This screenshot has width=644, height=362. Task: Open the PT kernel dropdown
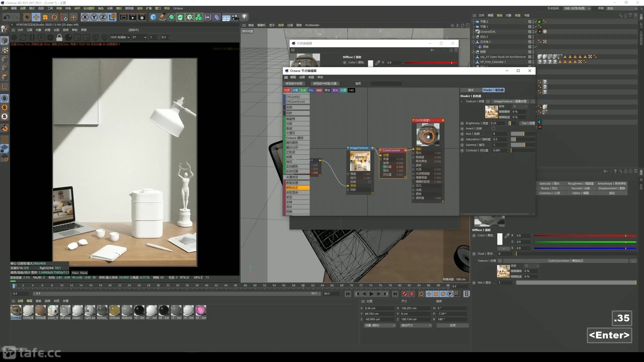click(139, 37)
